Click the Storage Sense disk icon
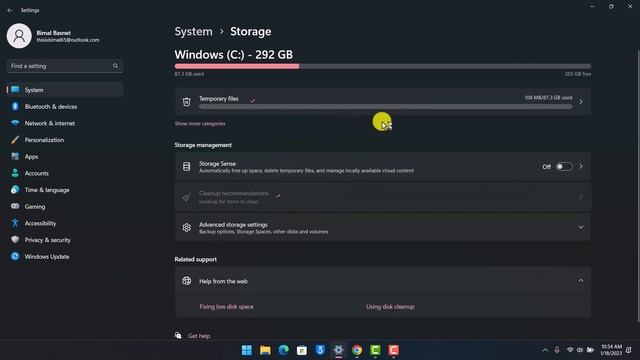This screenshot has width=640, height=360. (187, 167)
